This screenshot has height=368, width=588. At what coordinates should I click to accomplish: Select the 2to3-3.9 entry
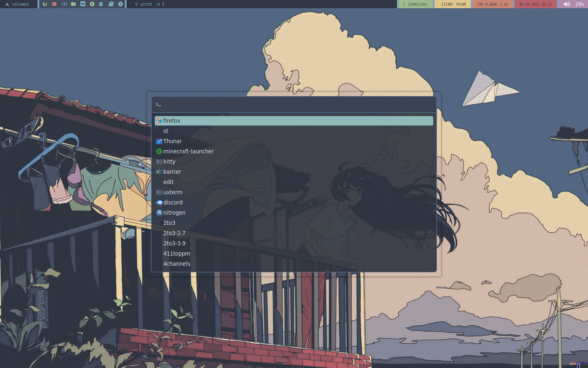click(x=294, y=243)
